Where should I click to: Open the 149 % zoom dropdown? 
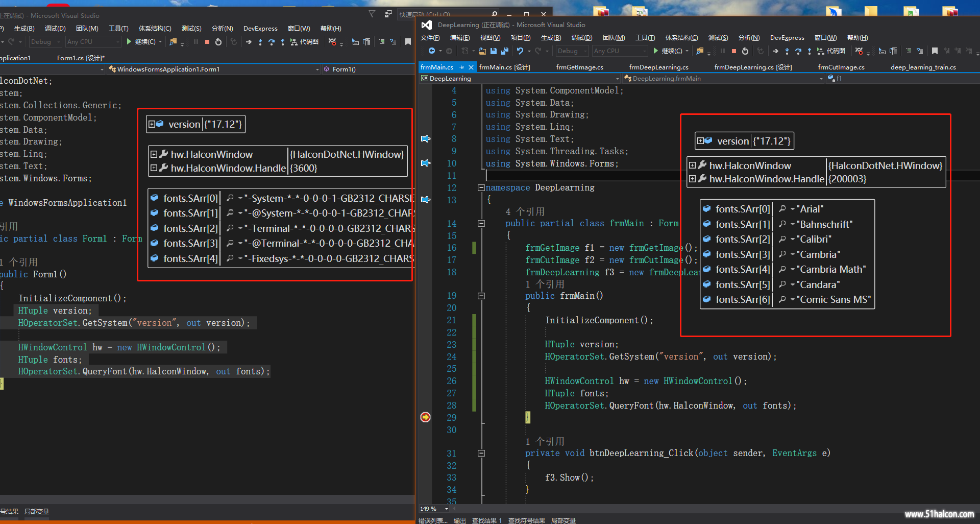click(x=446, y=509)
